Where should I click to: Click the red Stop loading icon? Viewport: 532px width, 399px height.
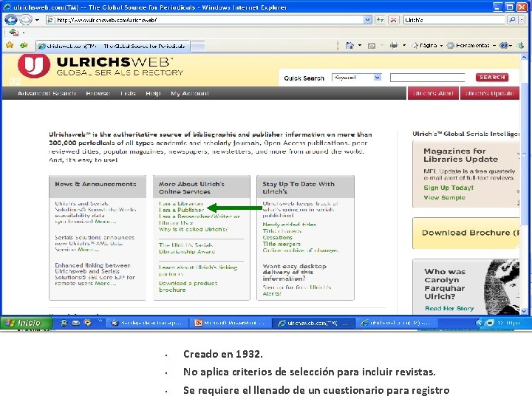393,20
